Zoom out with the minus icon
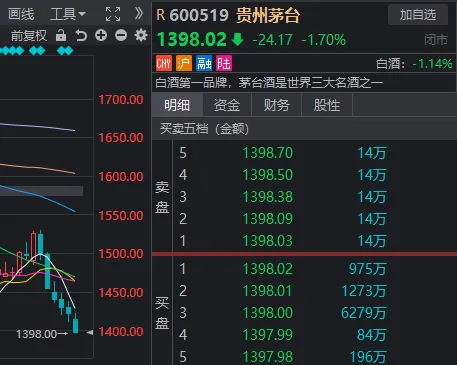This screenshot has height=365, width=457. pos(121,35)
